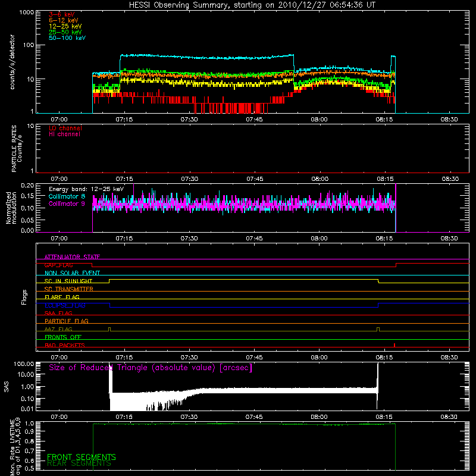Click the SAS vertical axis label
This screenshot has height=476, width=476.
pyautogui.click(x=7, y=387)
